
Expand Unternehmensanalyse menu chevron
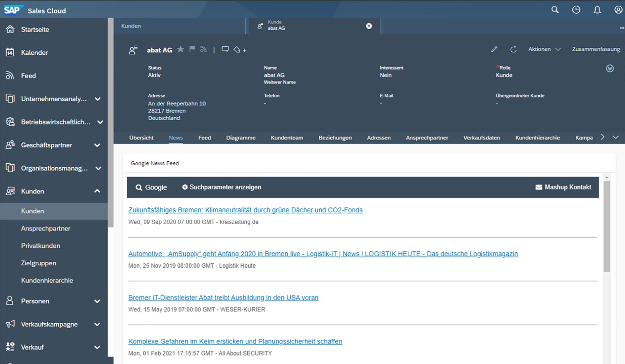click(x=97, y=99)
